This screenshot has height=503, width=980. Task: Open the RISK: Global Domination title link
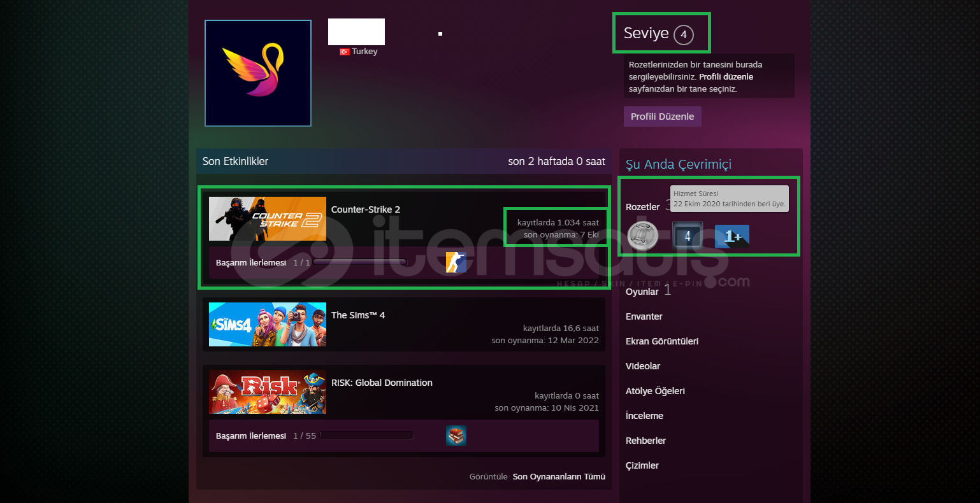[x=382, y=383]
